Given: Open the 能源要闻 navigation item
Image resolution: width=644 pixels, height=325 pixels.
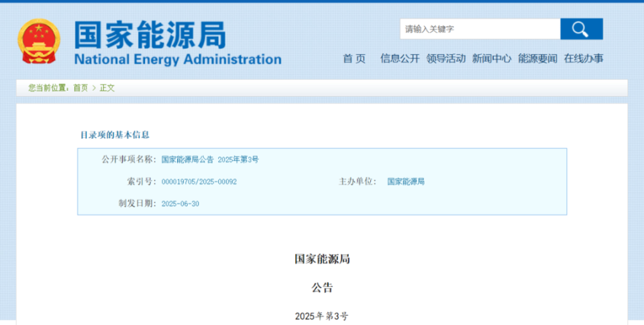Looking at the screenshot, I should point(537,58).
